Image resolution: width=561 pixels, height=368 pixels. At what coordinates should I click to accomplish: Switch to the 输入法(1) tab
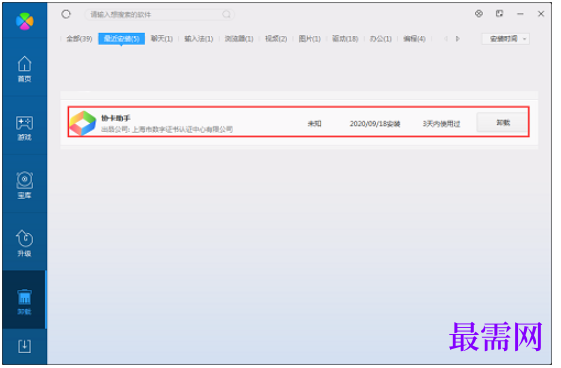click(199, 39)
